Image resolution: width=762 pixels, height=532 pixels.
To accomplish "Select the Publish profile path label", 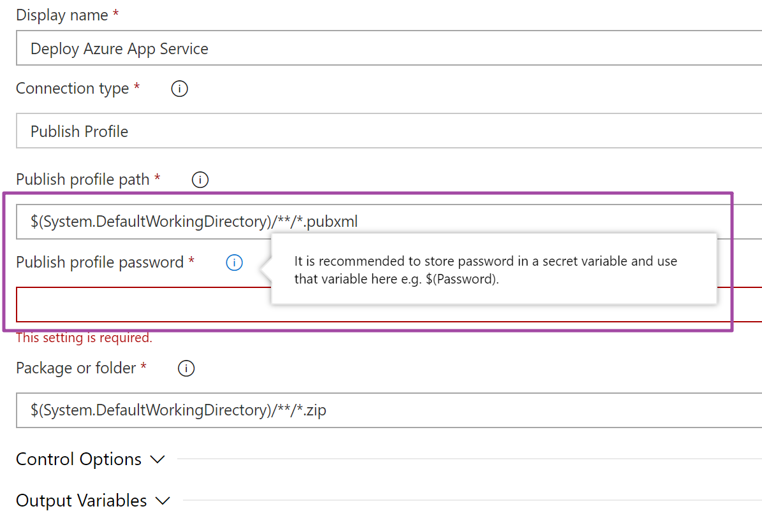I will (x=82, y=180).
